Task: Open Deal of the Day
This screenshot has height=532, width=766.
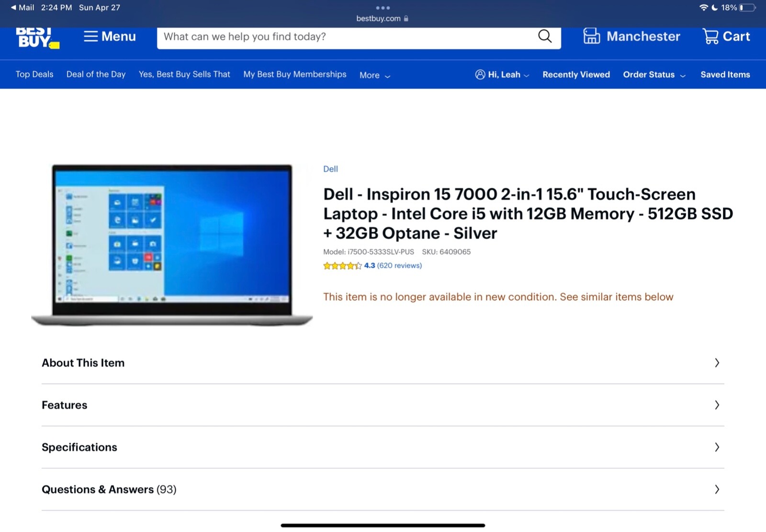Action: click(x=96, y=74)
